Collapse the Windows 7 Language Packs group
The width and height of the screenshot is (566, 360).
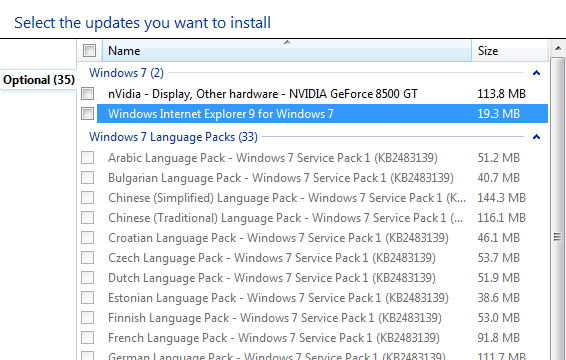tap(536, 137)
